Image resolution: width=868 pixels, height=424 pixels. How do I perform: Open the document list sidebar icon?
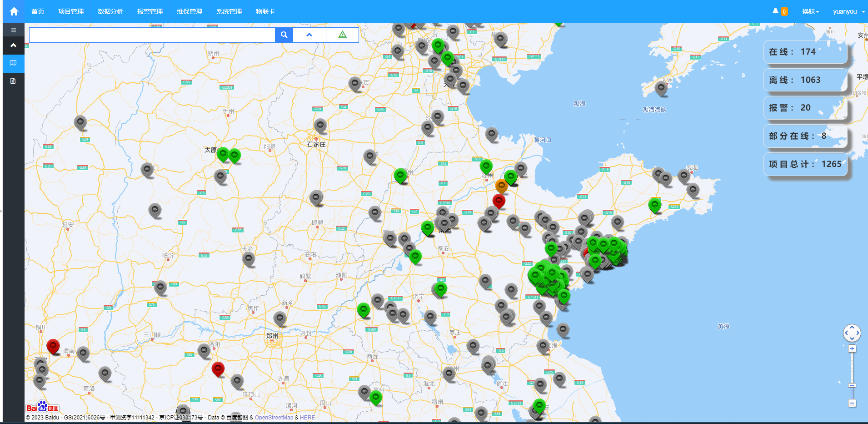click(x=14, y=81)
